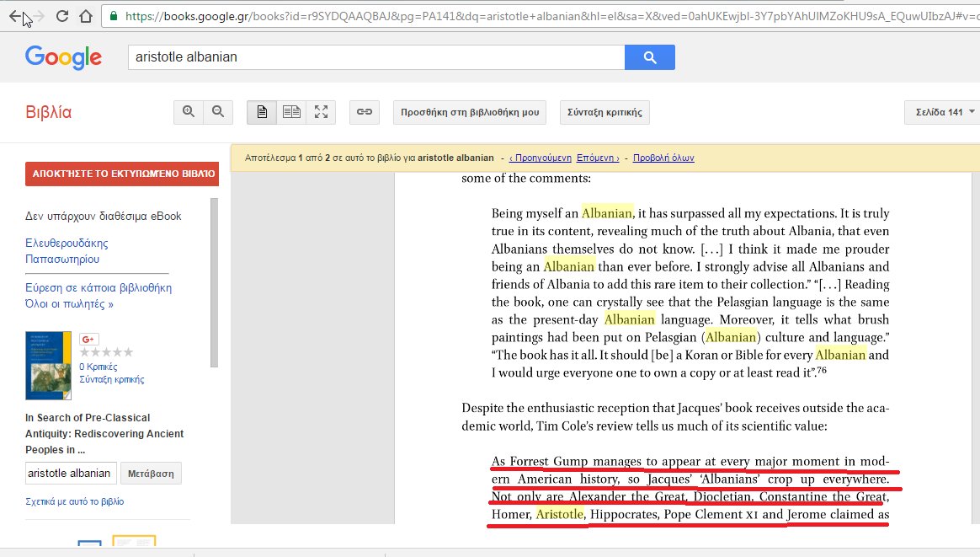Zoom out of the book page
Screen dimensions: 980x557
(218, 112)
